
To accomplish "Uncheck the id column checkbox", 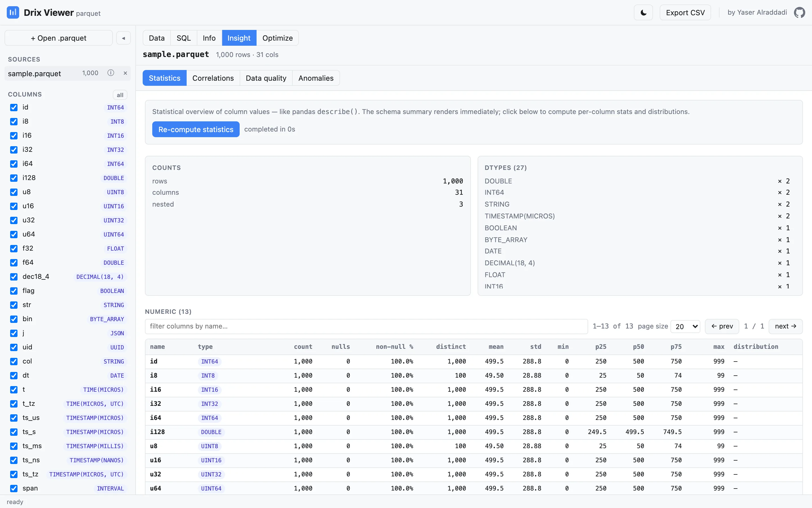I will (x=14, y=108).
